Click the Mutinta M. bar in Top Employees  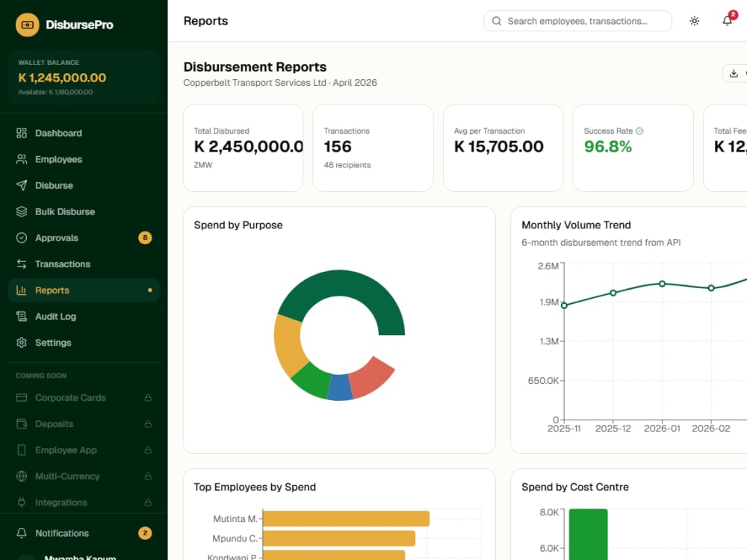[x=346, y=519]
